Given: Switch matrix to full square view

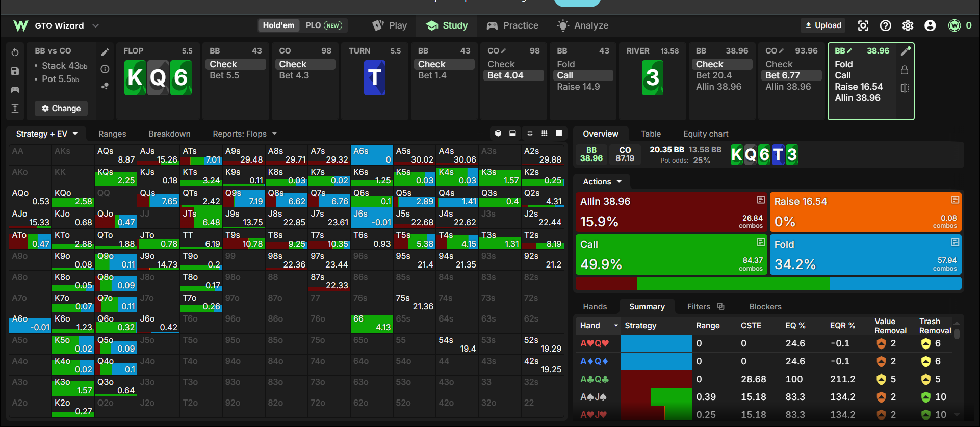Looking at the screenshot, I should [559, 134].
